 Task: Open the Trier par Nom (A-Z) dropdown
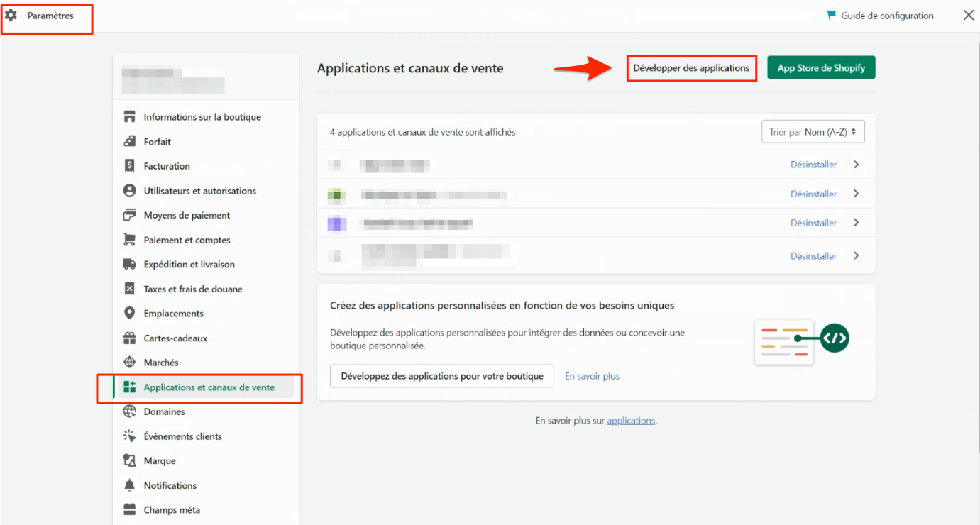813,132
